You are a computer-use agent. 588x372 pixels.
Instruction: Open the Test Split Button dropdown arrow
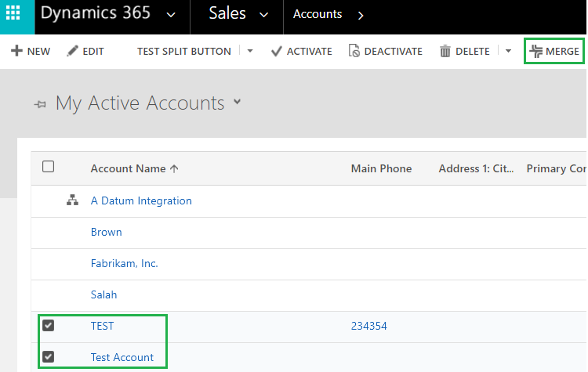click(250, 51)
